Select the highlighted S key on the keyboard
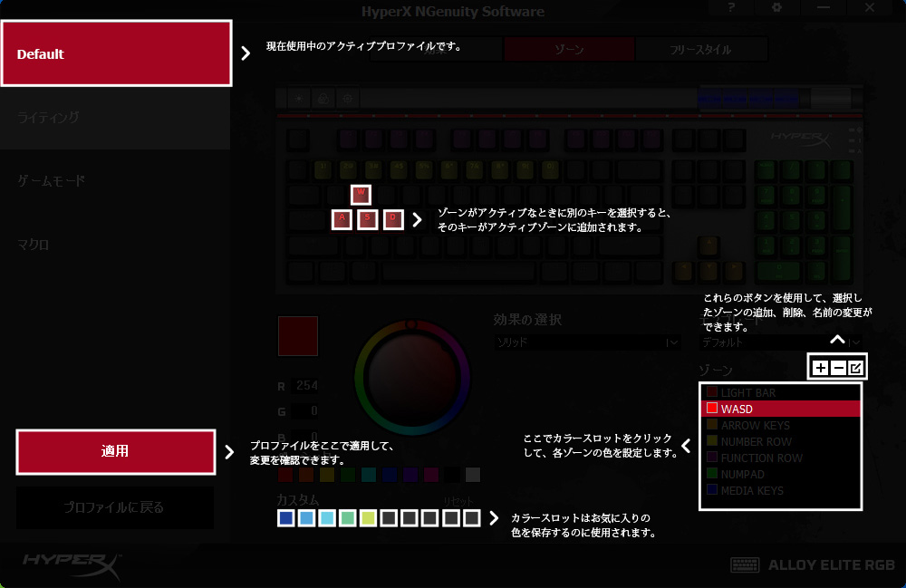Screen dimensions: 906x588 coord(368,219)
